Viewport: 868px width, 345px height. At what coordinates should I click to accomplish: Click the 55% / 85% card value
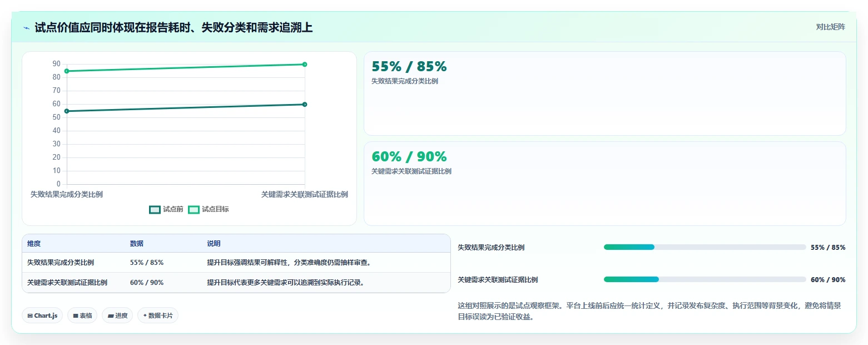pyautogui.click(x=409, y=66)
